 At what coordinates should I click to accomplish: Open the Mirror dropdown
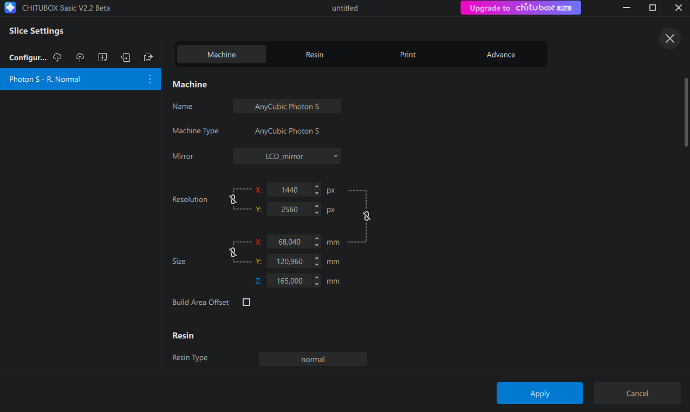(x=287, y=156)
